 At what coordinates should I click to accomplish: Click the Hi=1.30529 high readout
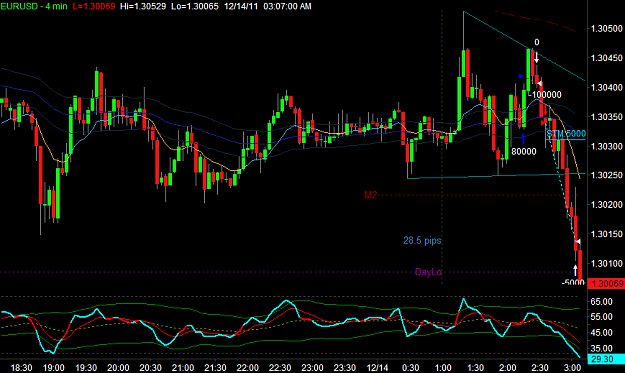tap(143, 6)
